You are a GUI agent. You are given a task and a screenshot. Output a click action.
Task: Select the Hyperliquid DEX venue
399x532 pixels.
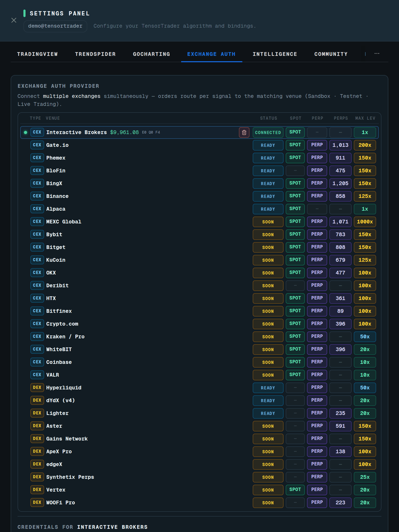click(x=199, y=388)
